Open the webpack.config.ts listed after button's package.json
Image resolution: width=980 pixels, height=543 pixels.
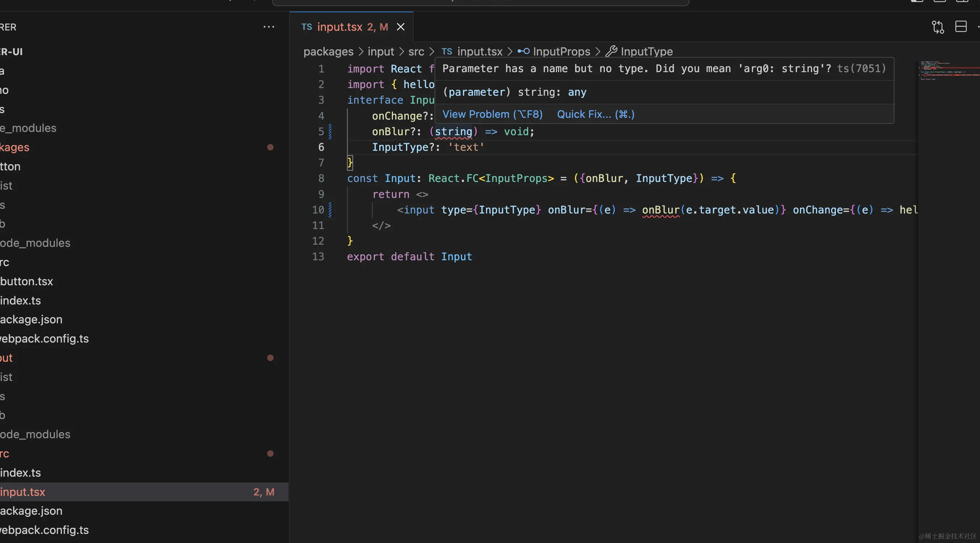click(x=44, y=339)
